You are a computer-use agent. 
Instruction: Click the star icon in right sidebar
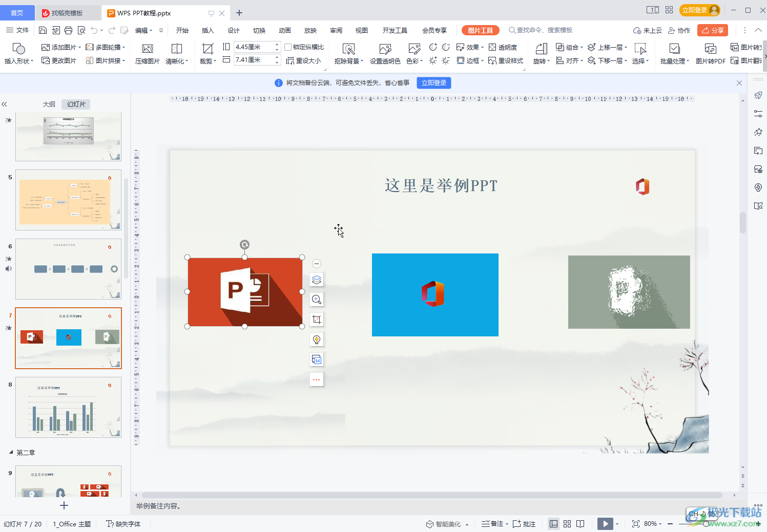(x=758, y=132)
